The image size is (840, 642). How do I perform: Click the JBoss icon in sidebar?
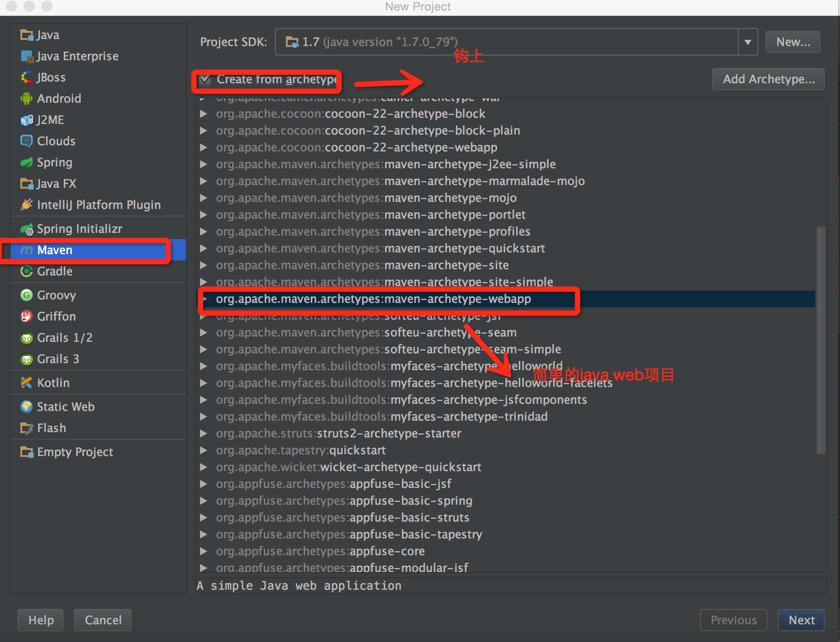click(27, 77)
